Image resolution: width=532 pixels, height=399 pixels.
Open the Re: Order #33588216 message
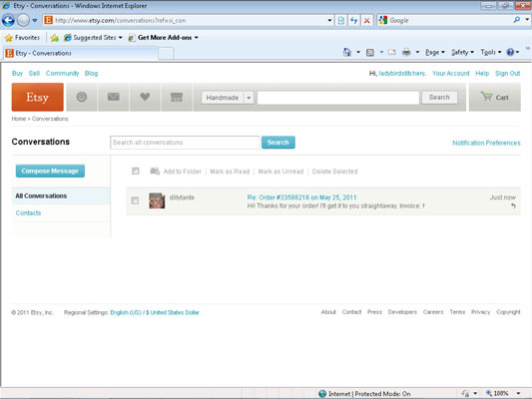click(x=301, y=198)
